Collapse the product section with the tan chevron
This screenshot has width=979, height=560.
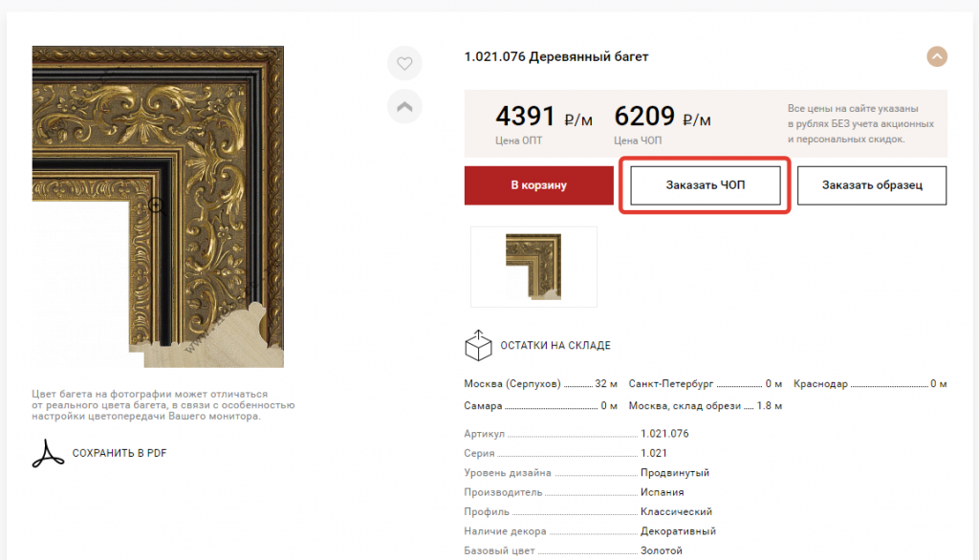pyautogui.click(x=937, y=56)
